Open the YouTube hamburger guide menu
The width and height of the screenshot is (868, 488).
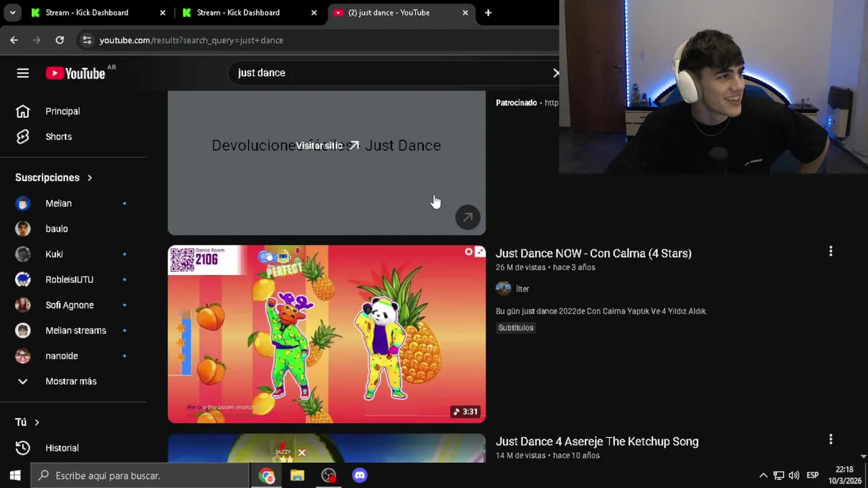tap(23, 73)
